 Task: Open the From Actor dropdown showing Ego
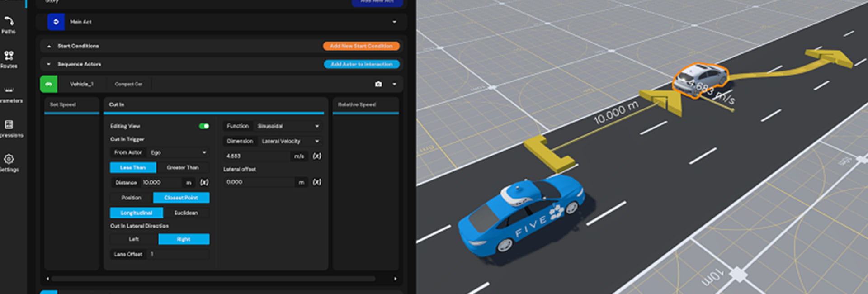coord(178,152)
